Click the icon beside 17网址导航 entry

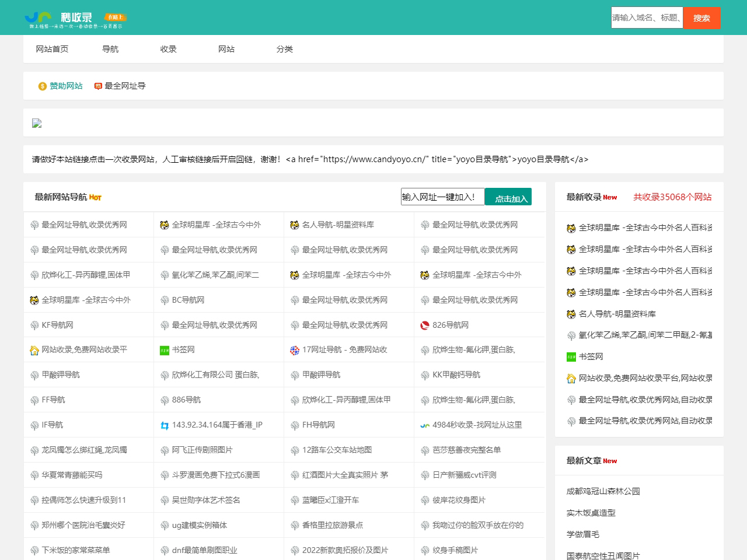295,350
